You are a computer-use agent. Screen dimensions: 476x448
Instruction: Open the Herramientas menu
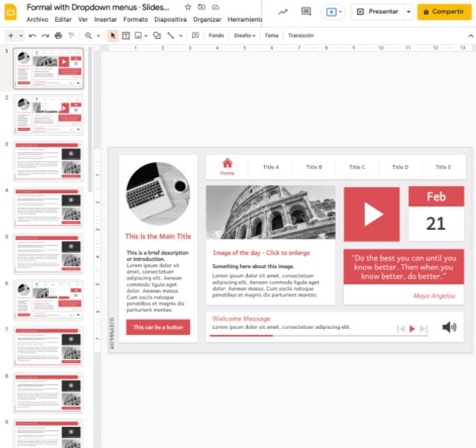tap(245, 19)
